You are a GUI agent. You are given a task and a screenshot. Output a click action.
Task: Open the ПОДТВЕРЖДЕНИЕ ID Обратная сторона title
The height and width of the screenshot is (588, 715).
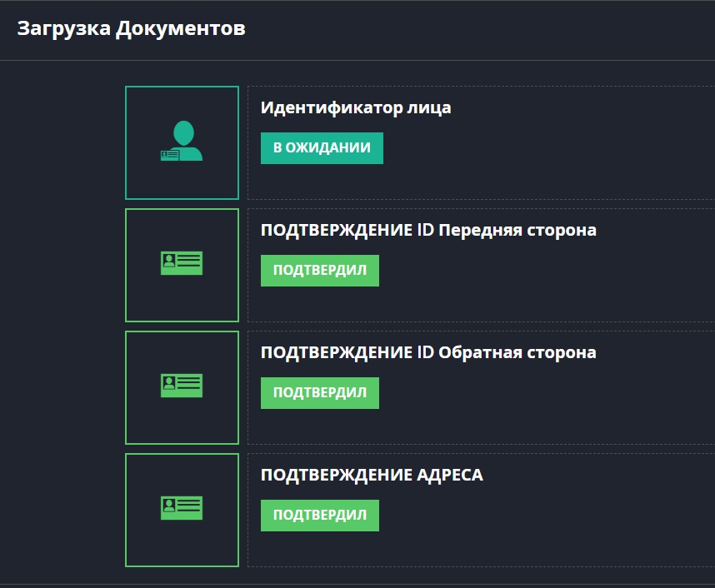[428, 352]
